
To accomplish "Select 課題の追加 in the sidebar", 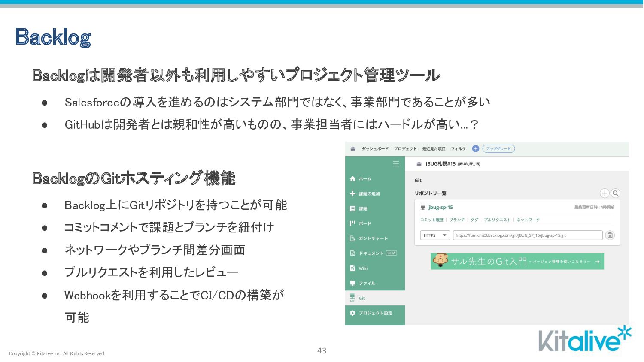I will 375,194.
